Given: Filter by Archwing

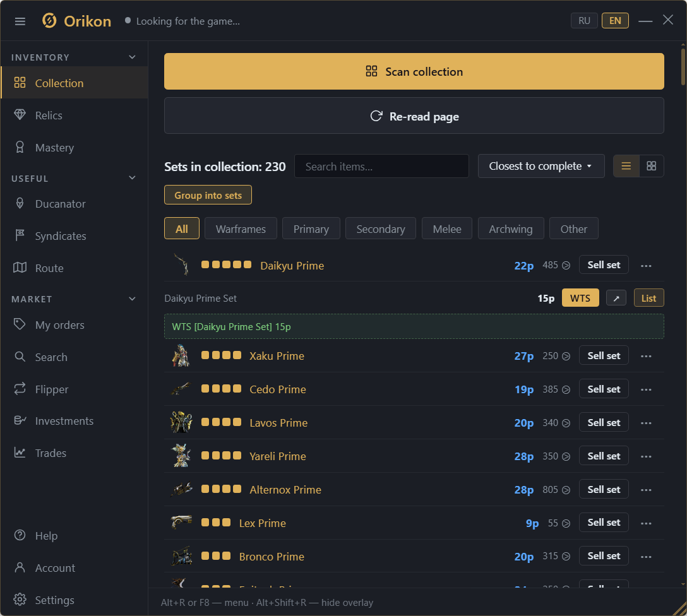Looking at the screenshot, I should click(511, 228).
